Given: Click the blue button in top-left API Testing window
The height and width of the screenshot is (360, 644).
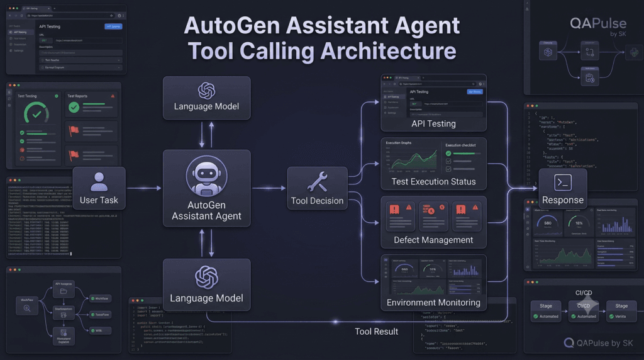Looking at the screenshot, I should 113,26.
